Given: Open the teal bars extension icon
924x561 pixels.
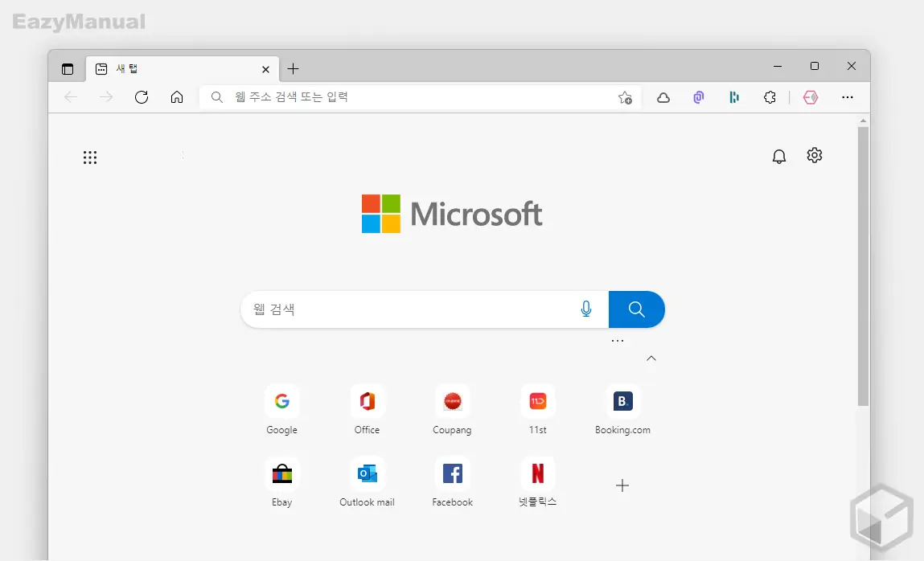Looking at the screenshot, I should 734,98.
